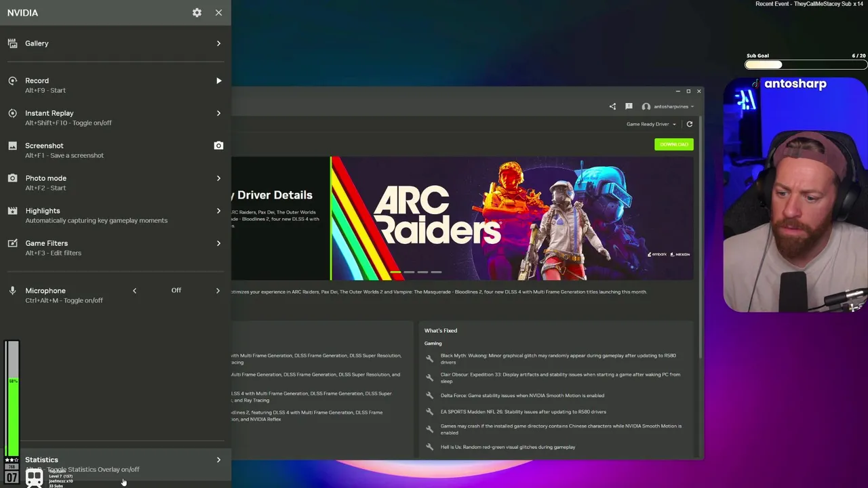868x488 pixels.
Task: Click the Instant Replay icon
Action: point(12,113)
